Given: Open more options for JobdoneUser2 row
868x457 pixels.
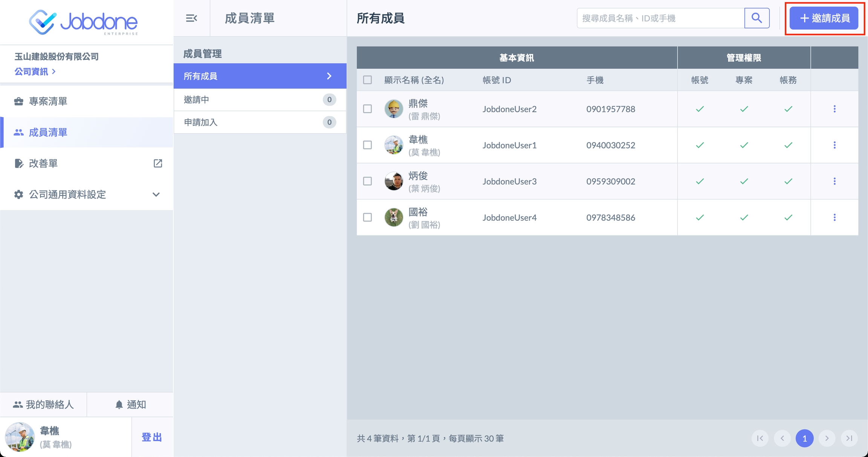Looking at the screenshot, I should 834,109.
